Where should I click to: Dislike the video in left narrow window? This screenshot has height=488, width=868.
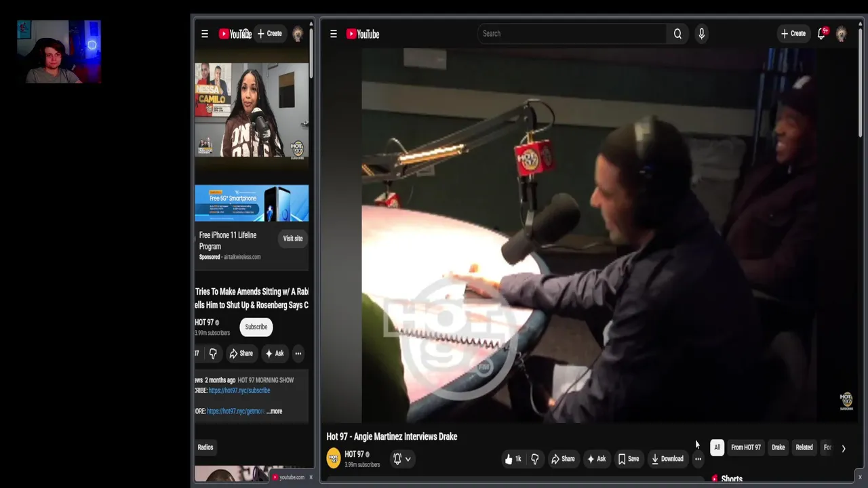[213, 353]
